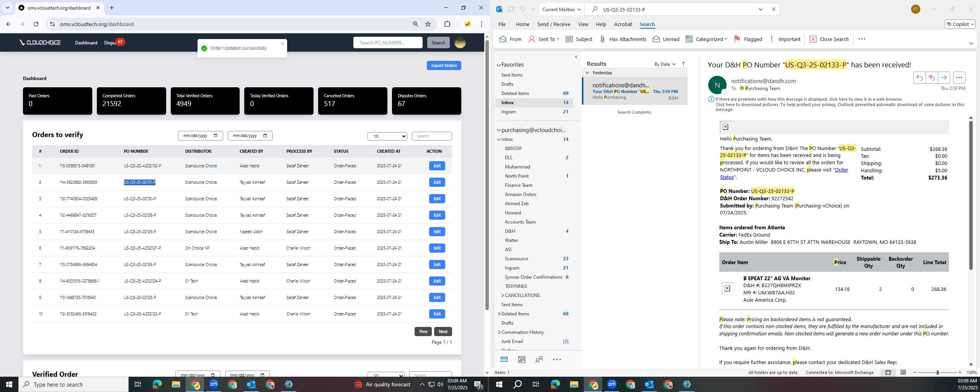Click the Reply arrow icon in email header
This screenshot has width=980, height=392.
(x=919, y=78)
